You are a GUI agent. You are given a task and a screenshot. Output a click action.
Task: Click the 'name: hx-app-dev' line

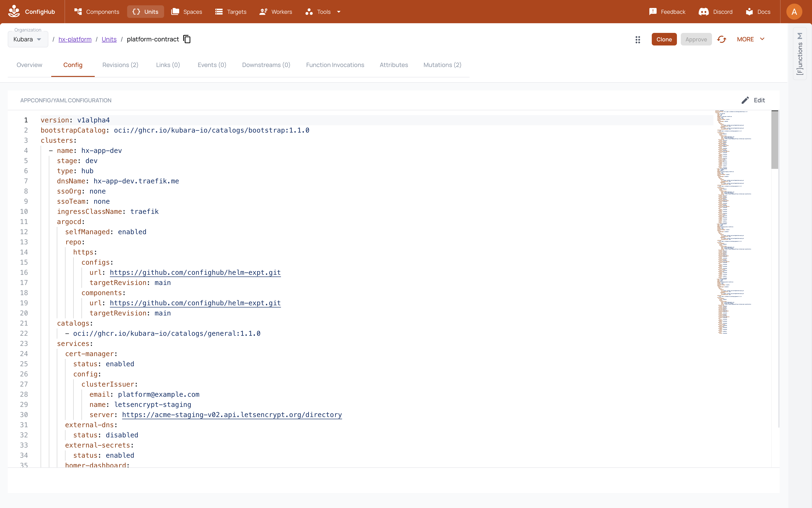(x=89, y=150)
